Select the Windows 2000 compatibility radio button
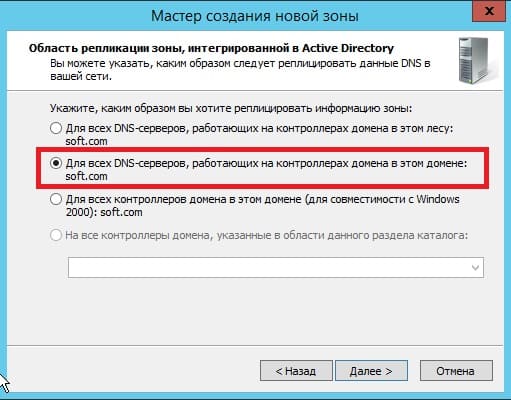 click(x=56, y=199)
